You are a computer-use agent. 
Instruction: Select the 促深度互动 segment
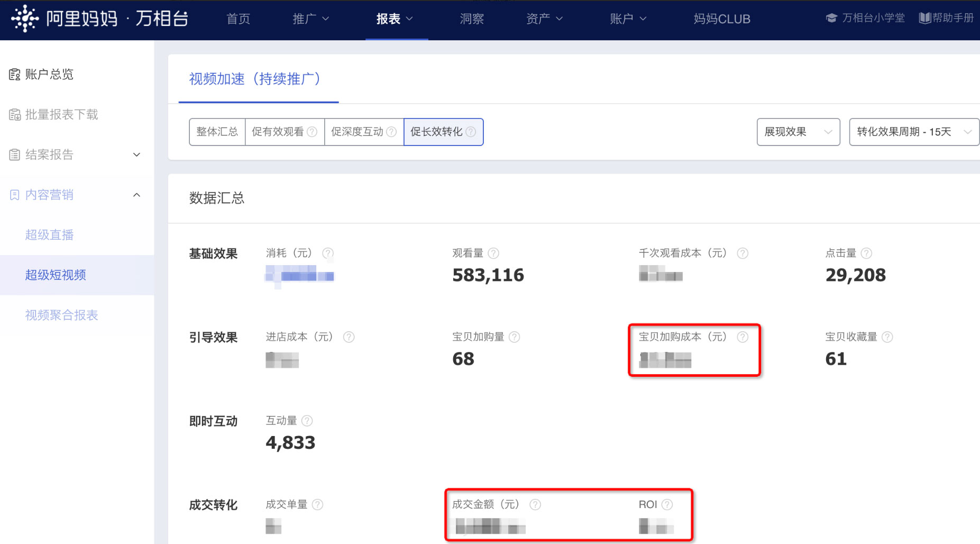click(364, 132)
